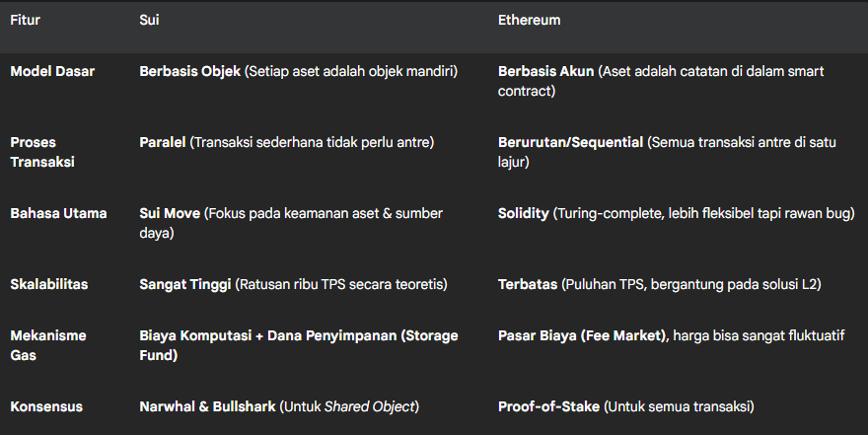This screenshot has height=435, width=868.
Task: Select the "Sui" column header
Action: click(149, 21)
